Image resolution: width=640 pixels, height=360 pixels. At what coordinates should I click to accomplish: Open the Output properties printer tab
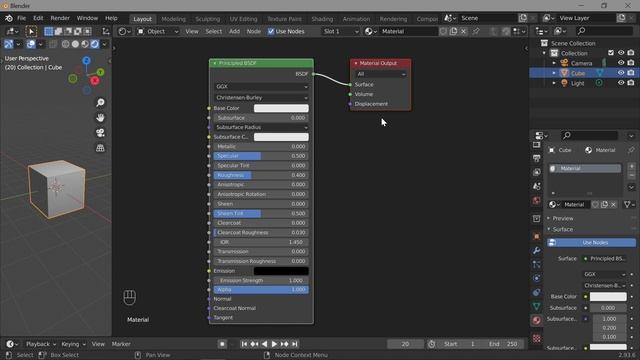(x=536, y=158)
